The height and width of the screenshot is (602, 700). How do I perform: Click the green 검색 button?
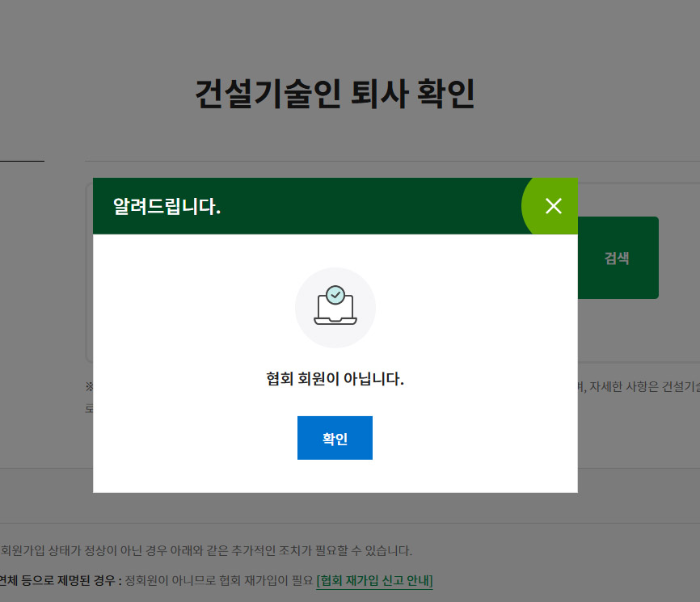(x=618, y=258)
